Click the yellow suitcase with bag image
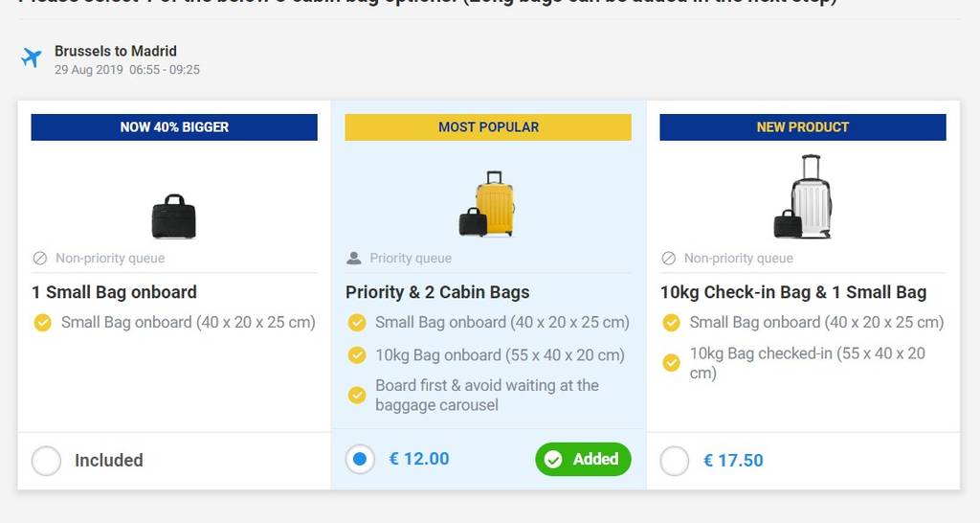The image size is (980, 523). click(488, 205)
